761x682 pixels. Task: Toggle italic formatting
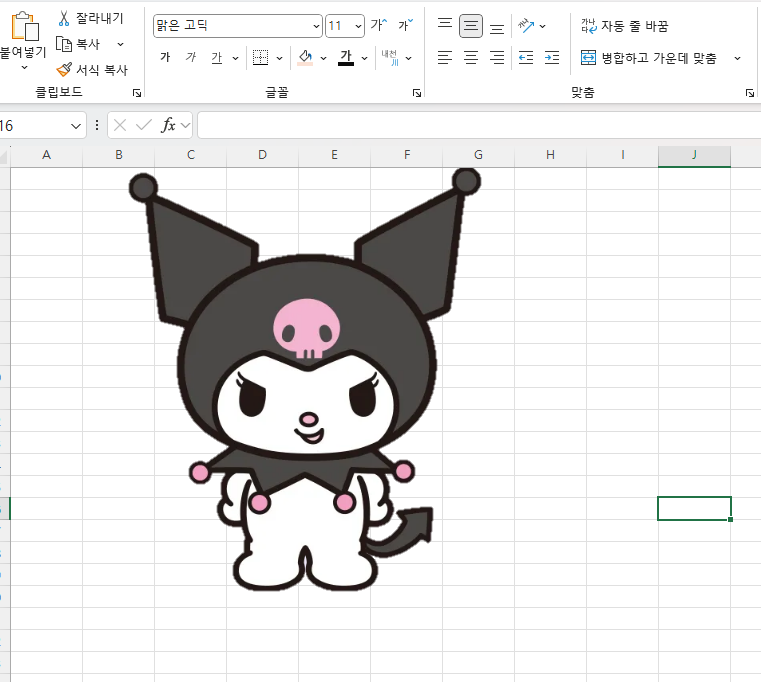(191, 58)
